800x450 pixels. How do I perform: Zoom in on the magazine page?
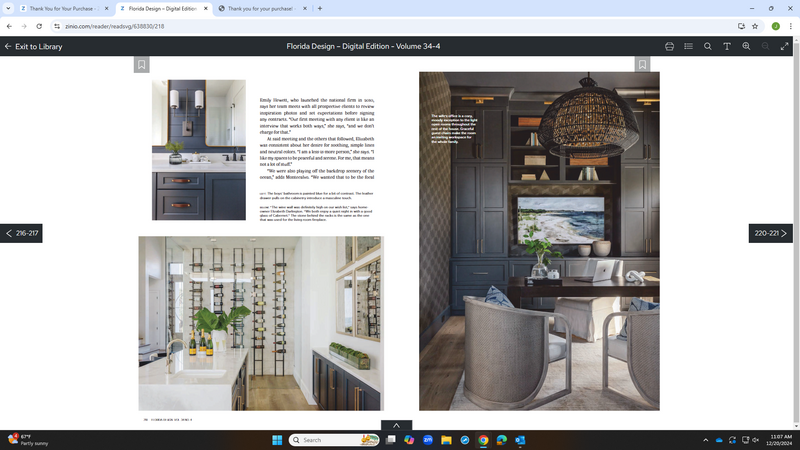click(x=746, y=46)
